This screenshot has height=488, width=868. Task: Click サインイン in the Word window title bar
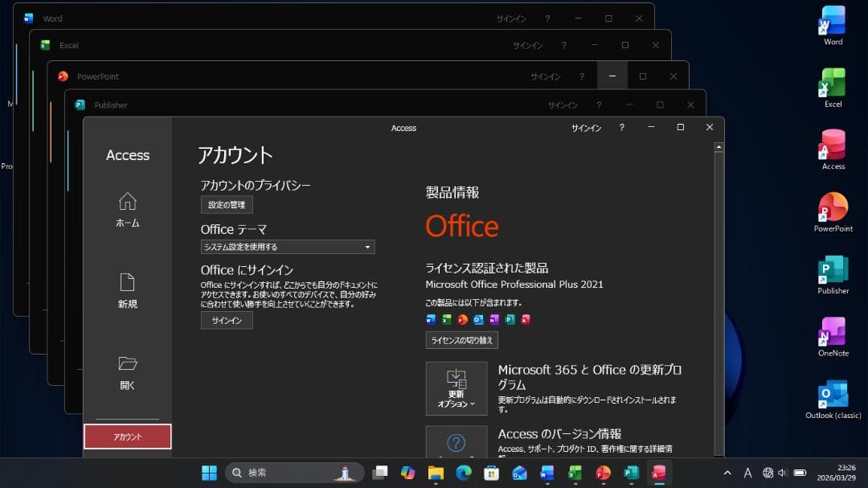(511, 18)
